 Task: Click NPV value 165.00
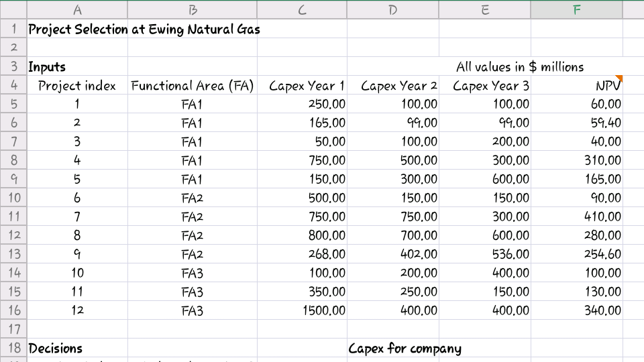coord(577,179)
